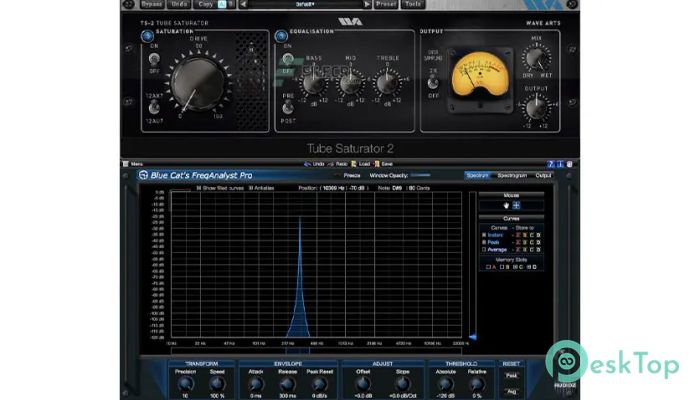Click the Bypass button
Image resolution: width=700 pixels, height=400 pixels.
pyautogui.click(x=152, y=4)
